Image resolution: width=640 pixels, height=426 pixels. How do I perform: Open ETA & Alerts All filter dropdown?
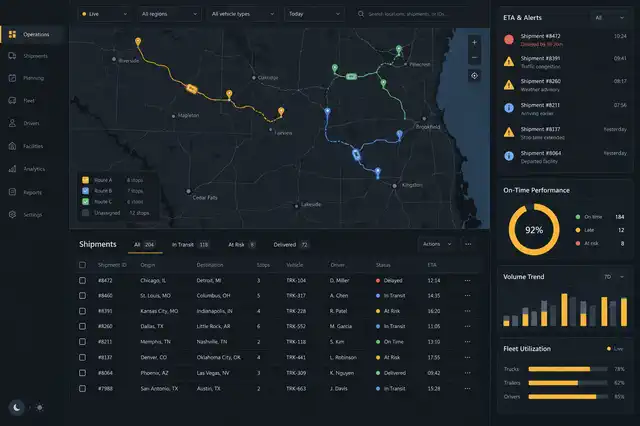[x=609, y=18]
